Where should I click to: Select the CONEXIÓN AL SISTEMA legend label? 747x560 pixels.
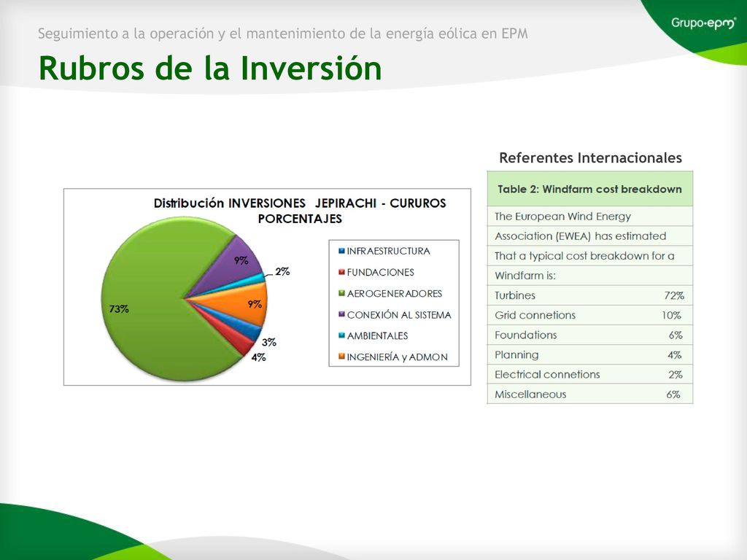pos(399,315)
